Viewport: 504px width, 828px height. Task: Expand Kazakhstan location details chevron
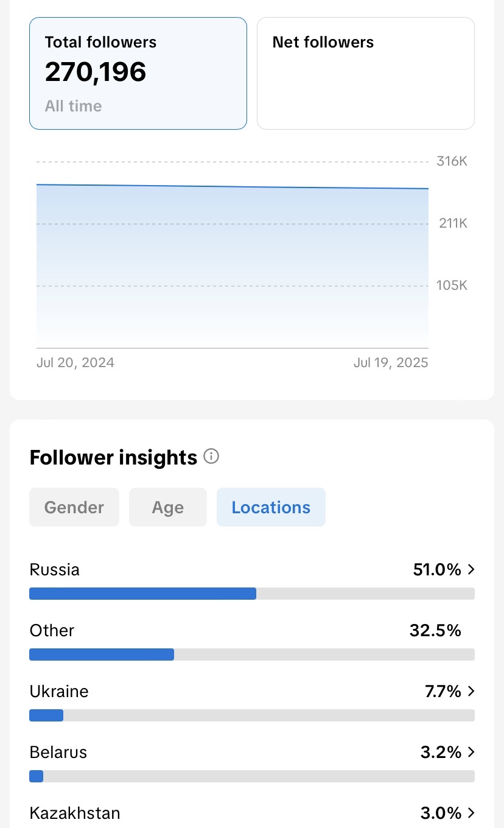pos(471,813)
